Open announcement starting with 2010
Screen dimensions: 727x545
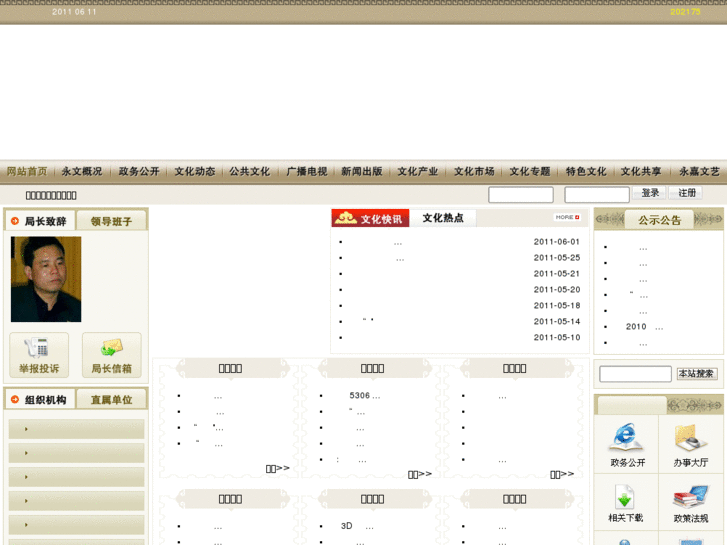click(644, 327)
